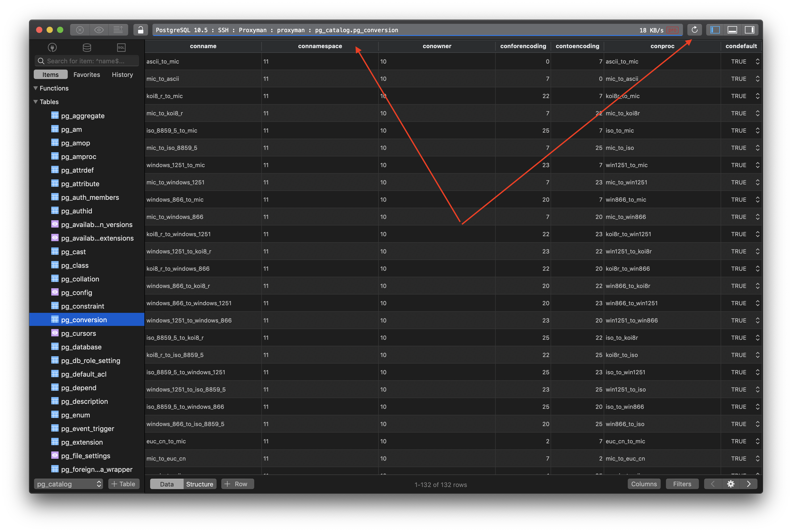This screenshot has height=532, width=792.
Task: Sort by the conproc column header
Action: [x=662, y=46]
